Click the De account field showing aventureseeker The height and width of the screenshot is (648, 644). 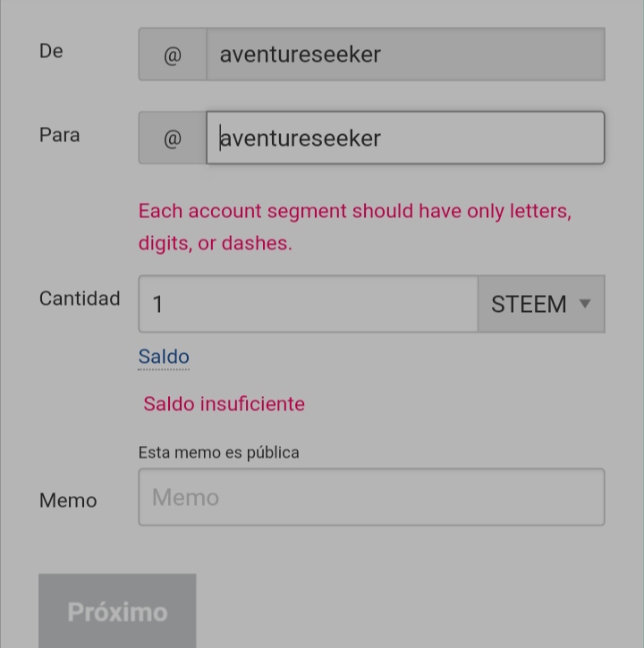406,55
